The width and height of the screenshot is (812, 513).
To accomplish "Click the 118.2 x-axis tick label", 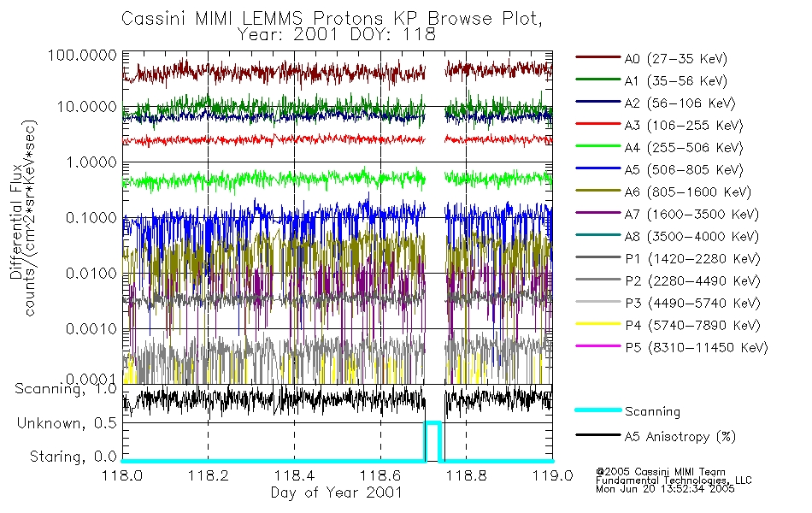I will pos(209,475).
